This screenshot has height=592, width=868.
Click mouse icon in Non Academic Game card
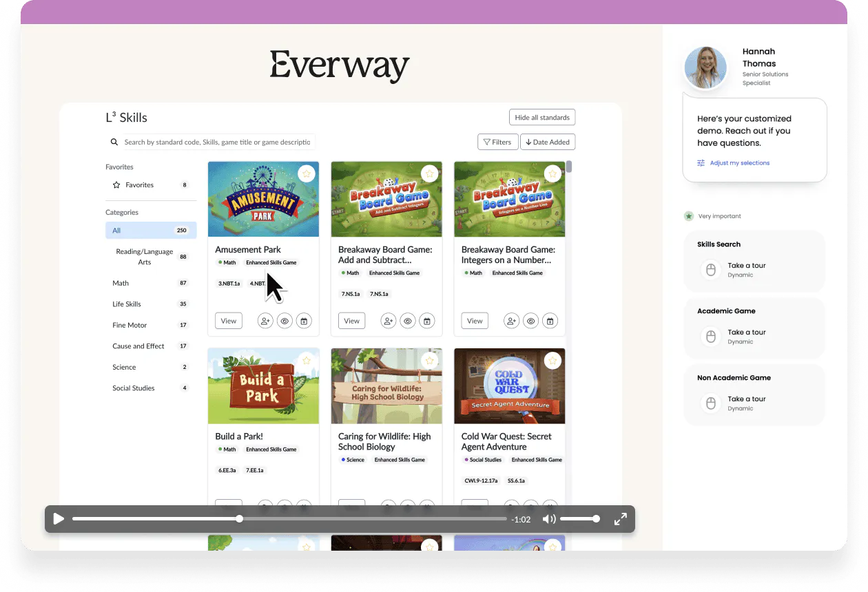click(710, 403)
